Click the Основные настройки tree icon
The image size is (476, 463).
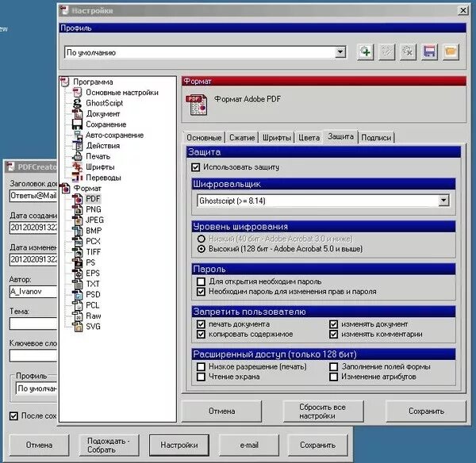78,92
